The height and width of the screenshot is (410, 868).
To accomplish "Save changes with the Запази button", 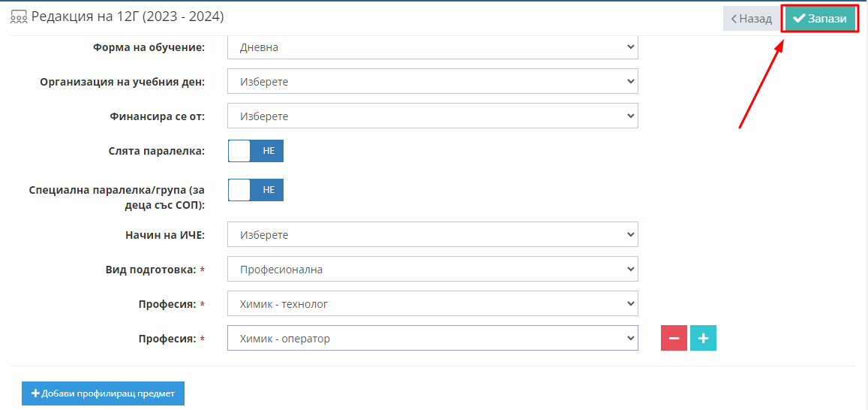I will pyautogui.click(x=821, y=19).
